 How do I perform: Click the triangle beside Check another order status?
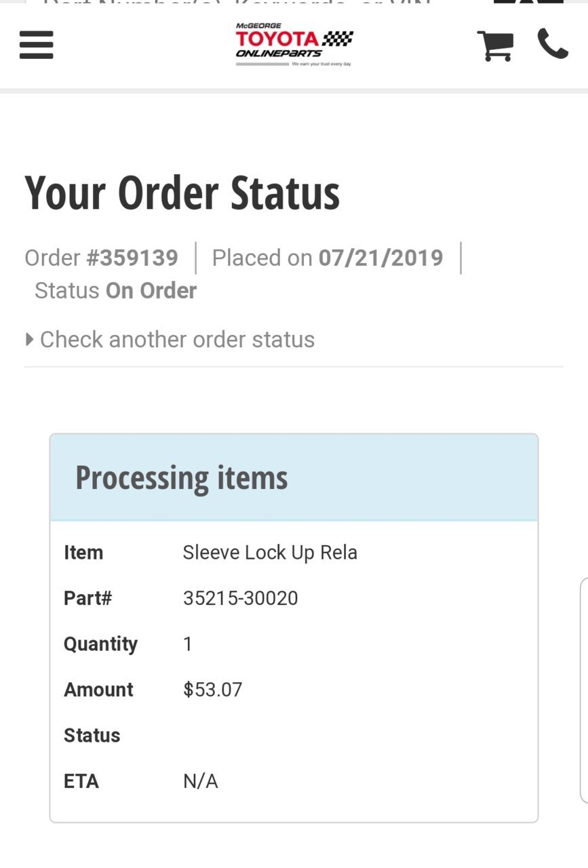click(x=29, y=338)
